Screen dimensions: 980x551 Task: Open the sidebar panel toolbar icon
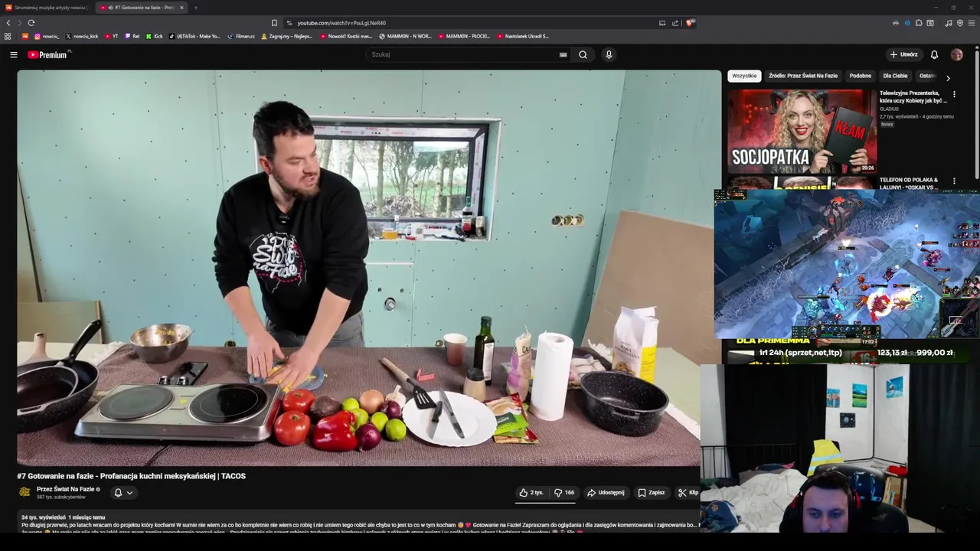click(x=930, y=23)
